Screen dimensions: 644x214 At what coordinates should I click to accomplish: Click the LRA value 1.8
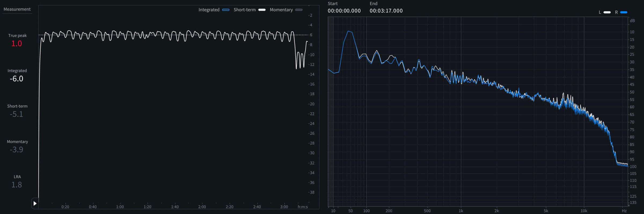(x=16, y=185)
